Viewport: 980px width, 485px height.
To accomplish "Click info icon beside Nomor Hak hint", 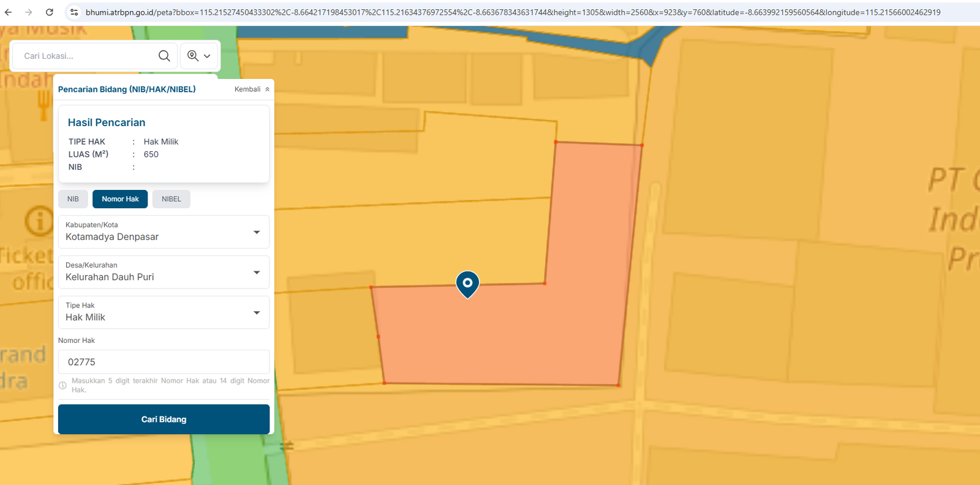I will pyautogui.click(x=62, y=385).
